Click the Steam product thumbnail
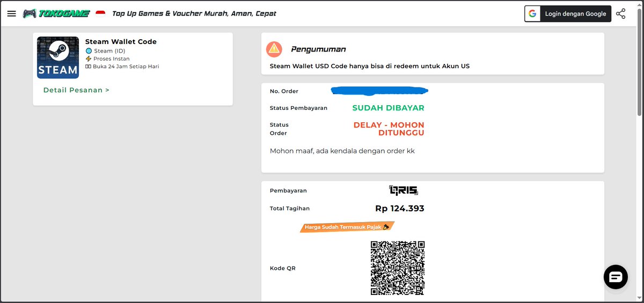644x303 pixels. [x=58, y=57]
